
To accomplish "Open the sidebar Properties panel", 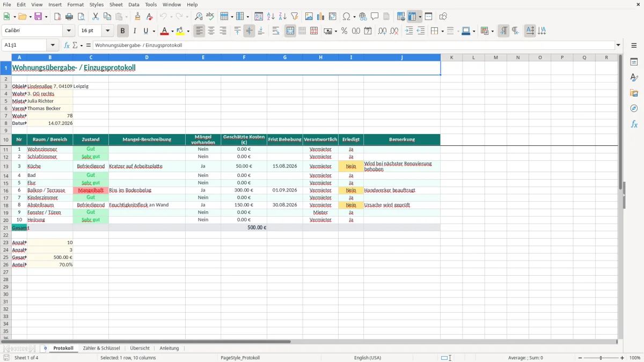I will 634,62.
